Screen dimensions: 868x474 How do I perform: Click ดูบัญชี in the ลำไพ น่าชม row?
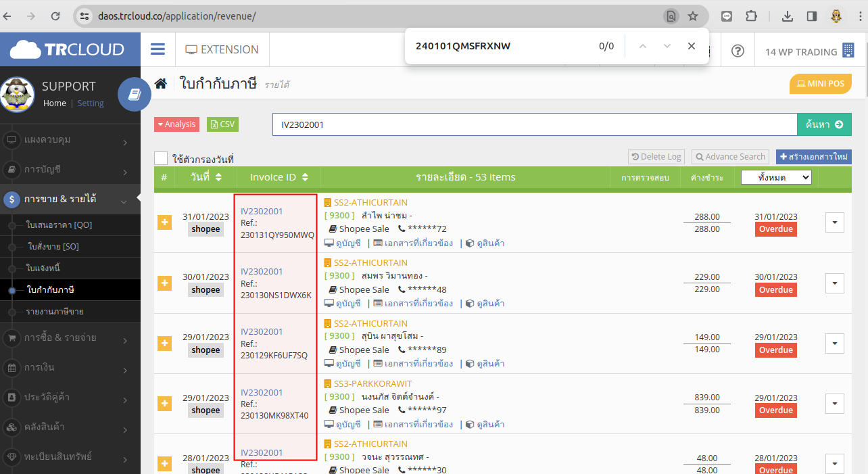(343, 243)
